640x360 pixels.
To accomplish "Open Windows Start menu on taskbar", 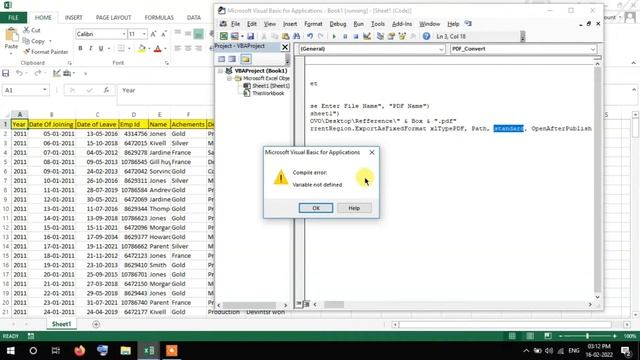I will click(11, 351).
